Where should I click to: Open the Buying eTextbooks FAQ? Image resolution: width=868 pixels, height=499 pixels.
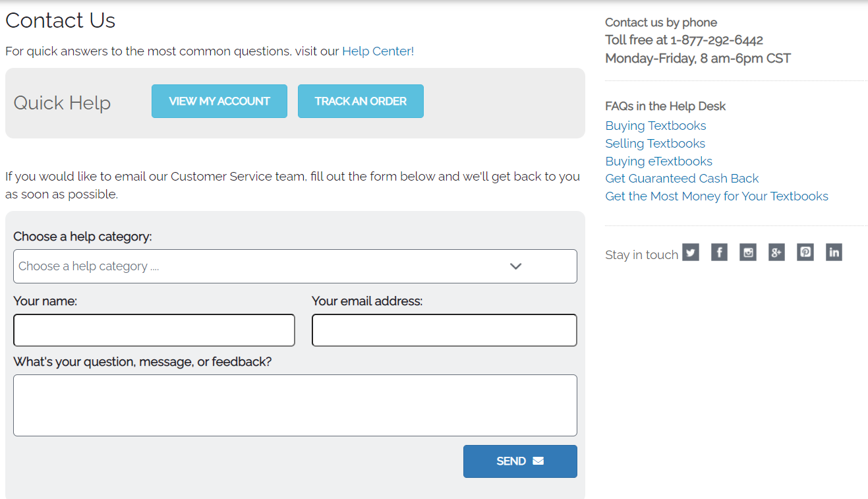point(658,161)
